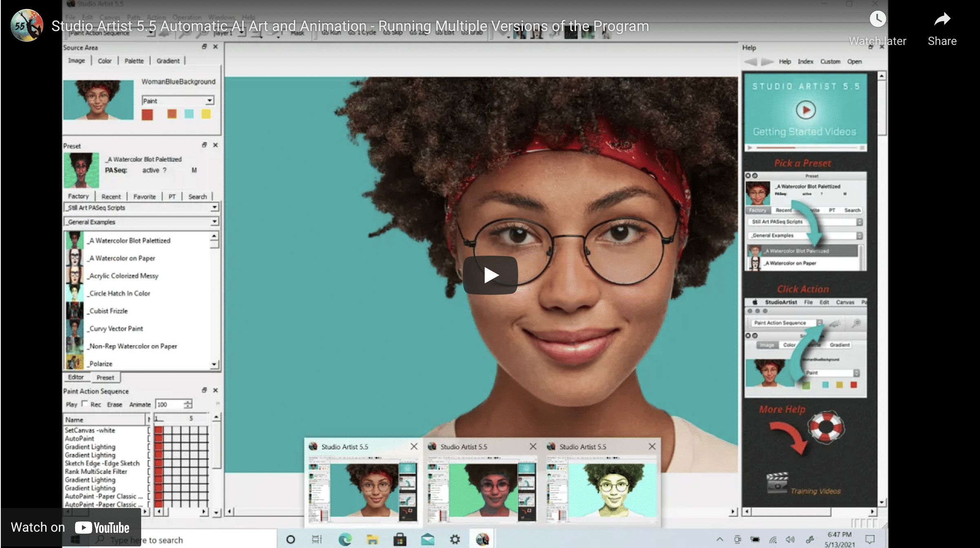
Task: Open the video title link
Action: [350, 26]
